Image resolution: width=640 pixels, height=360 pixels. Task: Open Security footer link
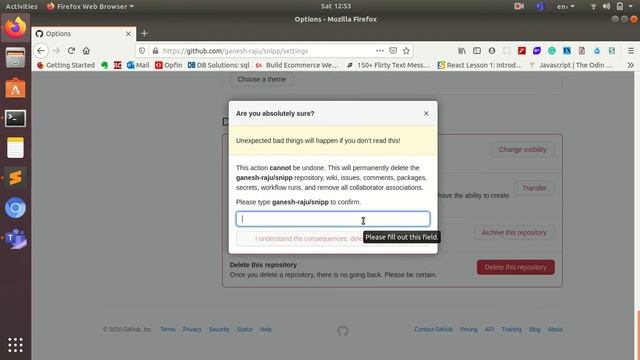point(219,329)
